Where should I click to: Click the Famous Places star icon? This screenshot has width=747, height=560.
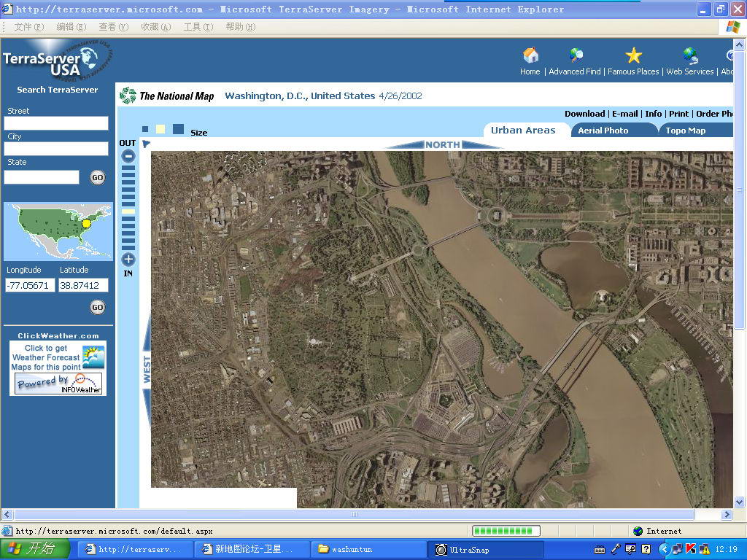pos(633,55)
